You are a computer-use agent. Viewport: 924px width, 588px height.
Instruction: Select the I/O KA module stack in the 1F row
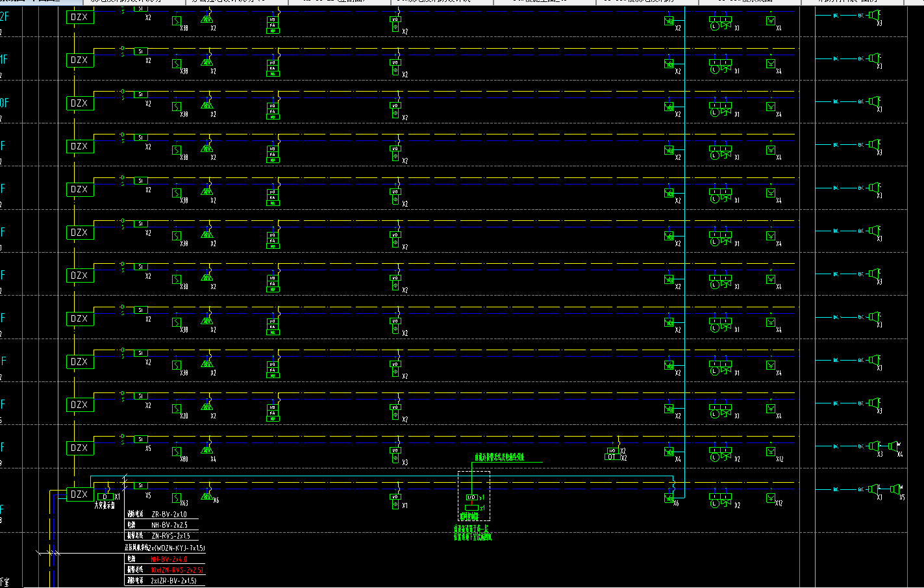click(273, 68)
